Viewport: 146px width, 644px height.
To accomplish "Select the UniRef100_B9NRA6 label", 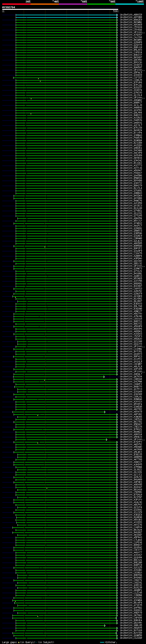I will point(131,399).
